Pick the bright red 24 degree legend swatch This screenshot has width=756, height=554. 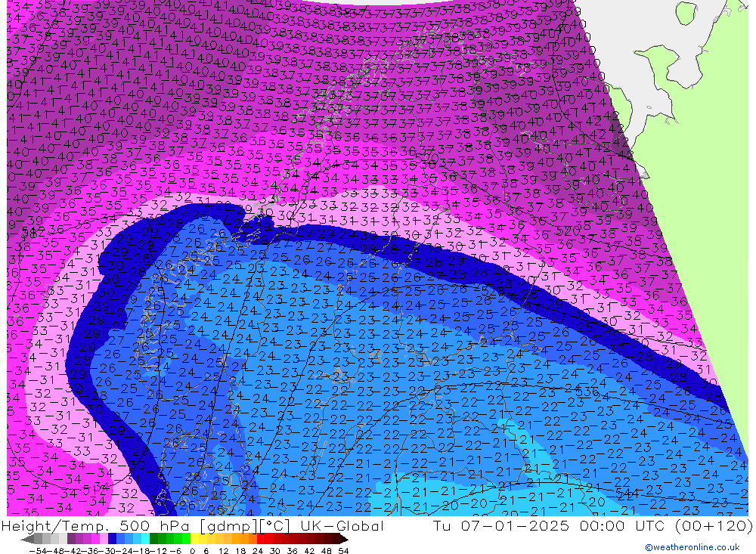(x=261, y=539)
